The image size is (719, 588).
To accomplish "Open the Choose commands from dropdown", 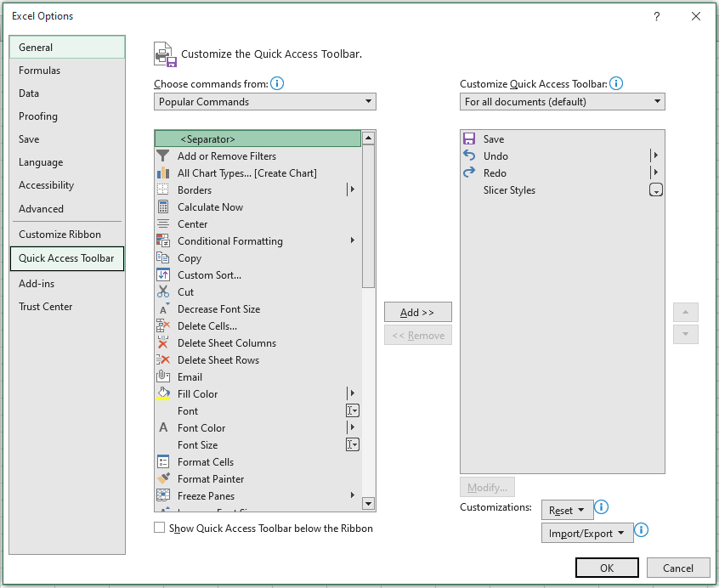I will [x=265, y=102].
